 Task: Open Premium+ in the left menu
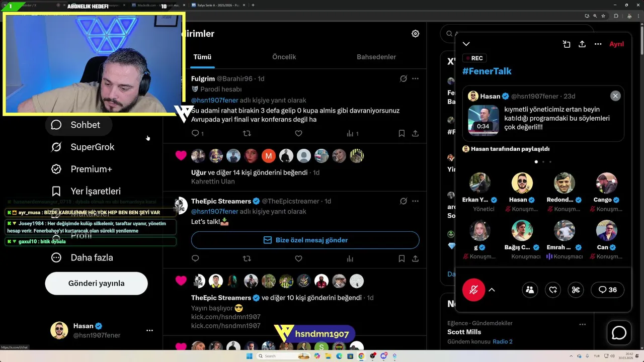click(82, 169)
